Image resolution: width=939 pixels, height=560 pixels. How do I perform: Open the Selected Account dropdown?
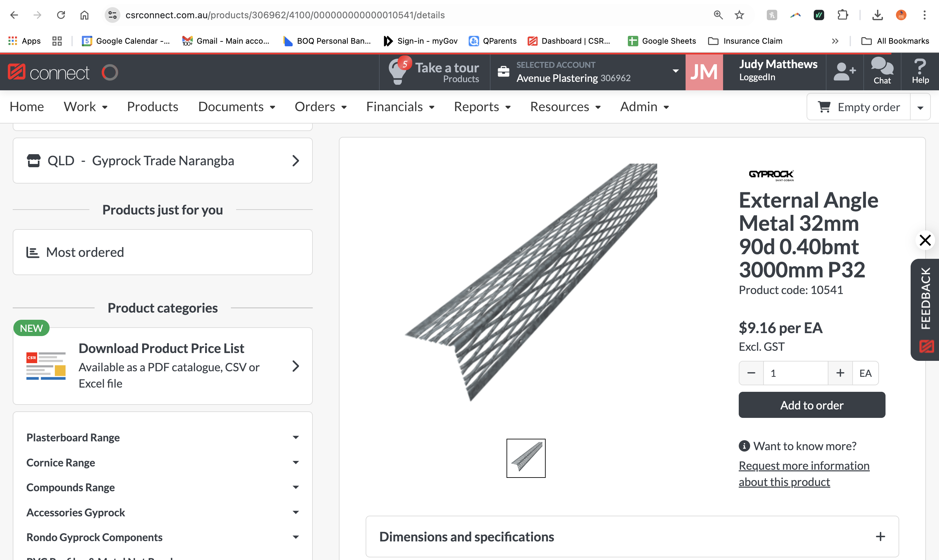coord(588,72)
